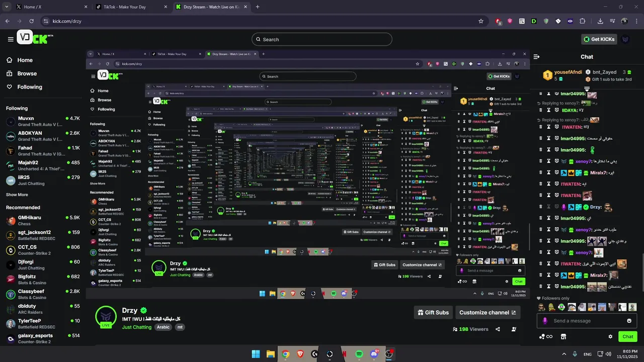Click the green Chat send button
The width and height of the screenshot is (644, 362).
(628, 337)
